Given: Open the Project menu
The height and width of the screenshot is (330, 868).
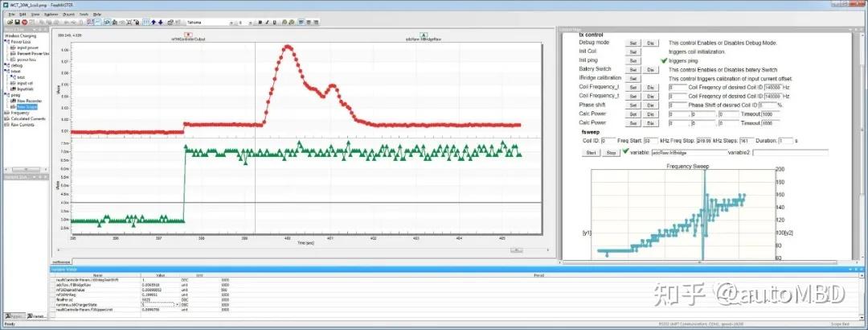Looking at the screenshot, I should click(68, 14).
